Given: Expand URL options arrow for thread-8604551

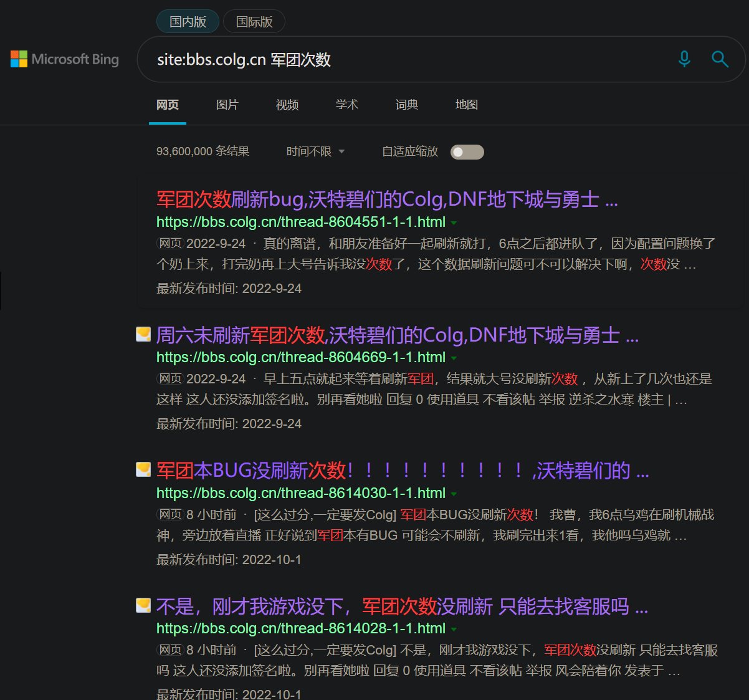Looking at the screenshot, I should pos(454,223).
